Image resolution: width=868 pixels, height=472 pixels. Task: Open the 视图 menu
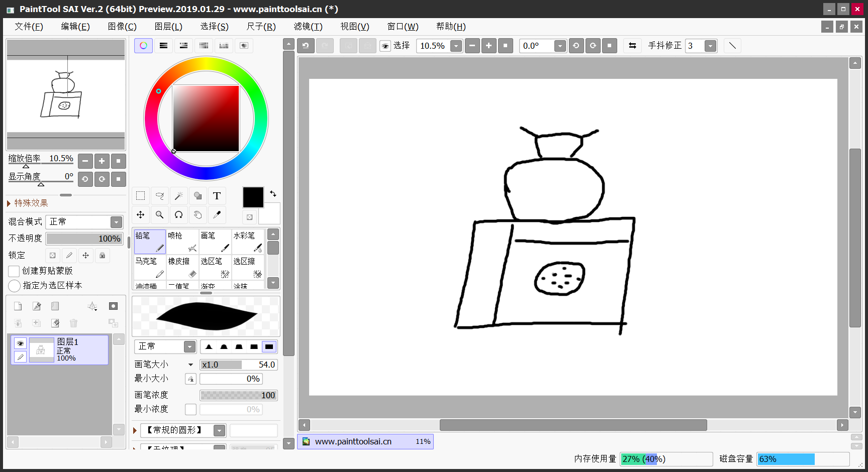[x=355, y=27]
